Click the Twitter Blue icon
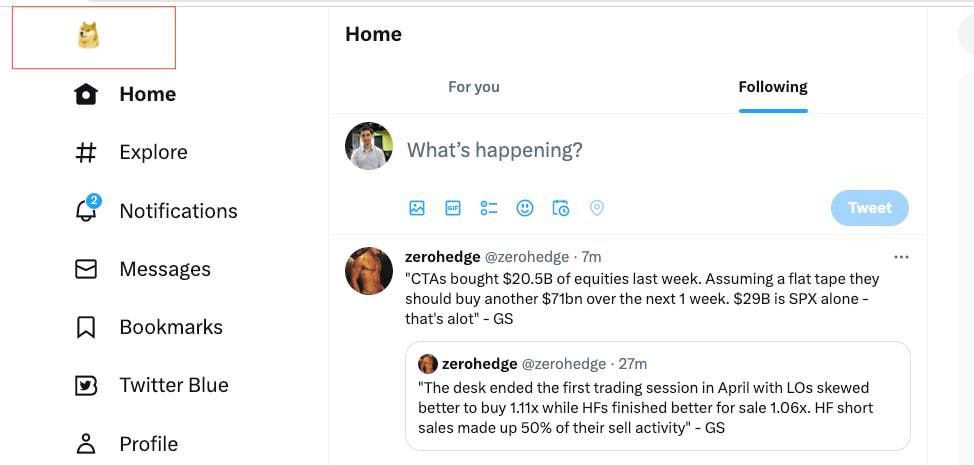Viewport: 974px width, 465px height. [x=86, y=385]
